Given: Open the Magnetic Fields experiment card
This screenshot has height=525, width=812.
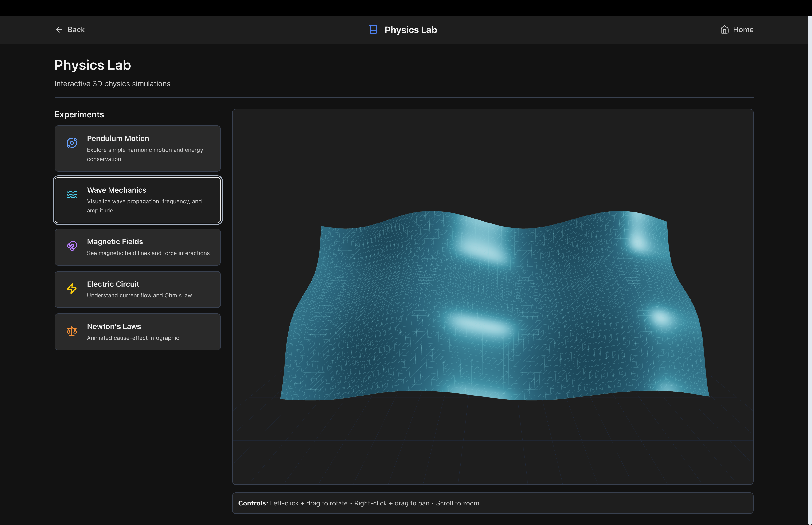Looking at the screenshot, I should (137, 247).
